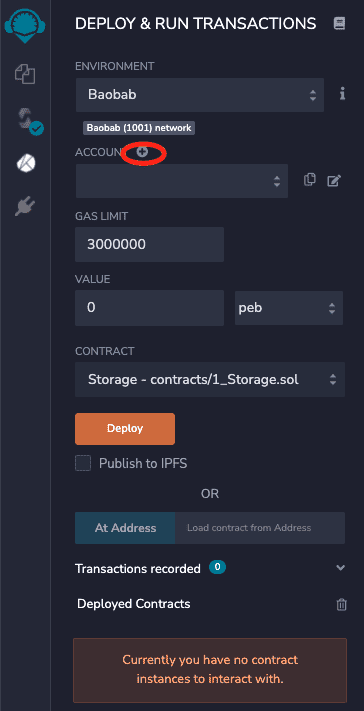Open the Plugin Manager plug icon
The image size is (364, 711).
25,207
